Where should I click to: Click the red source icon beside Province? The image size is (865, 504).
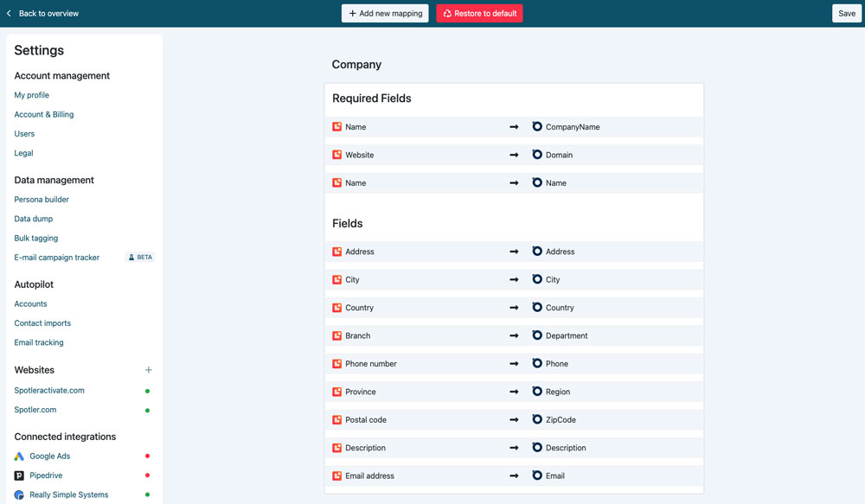337,392
